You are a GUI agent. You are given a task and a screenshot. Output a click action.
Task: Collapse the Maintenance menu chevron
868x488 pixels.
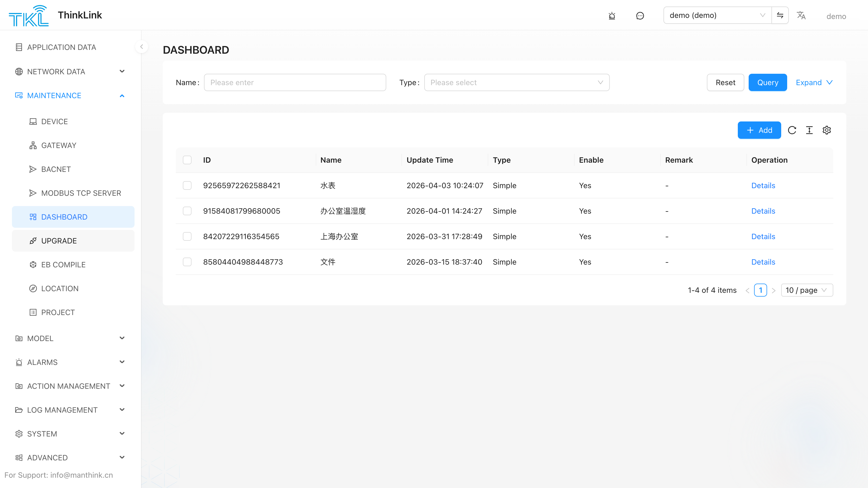pyautogui.click(x=122, y=96)
